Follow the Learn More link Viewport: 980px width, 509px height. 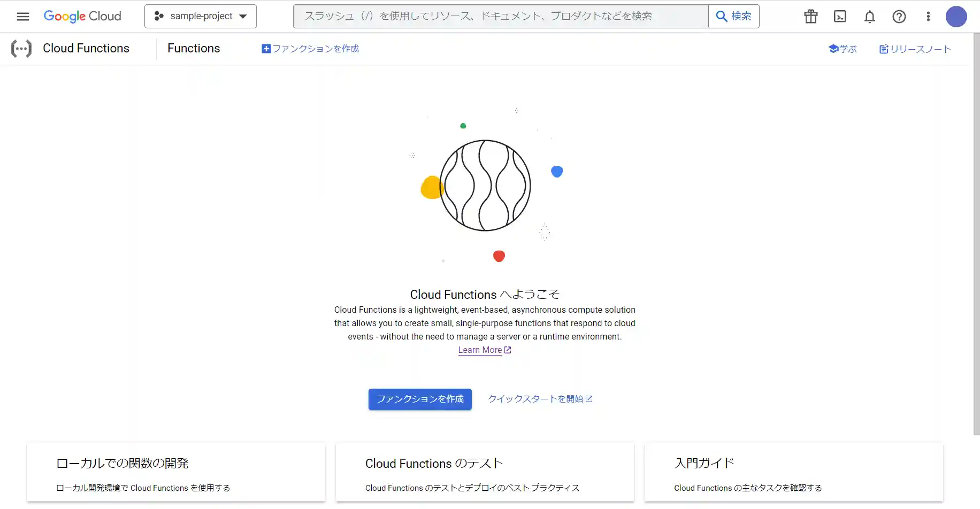tap(485, 350)
